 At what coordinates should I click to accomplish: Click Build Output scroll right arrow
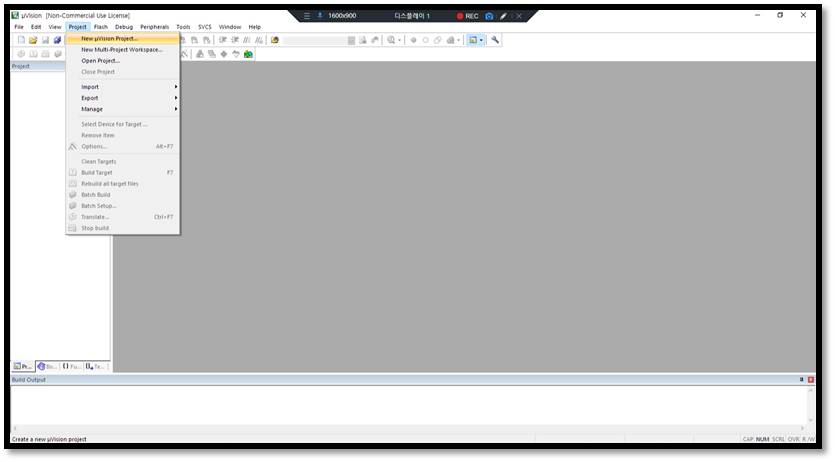[x=802, y=428]
